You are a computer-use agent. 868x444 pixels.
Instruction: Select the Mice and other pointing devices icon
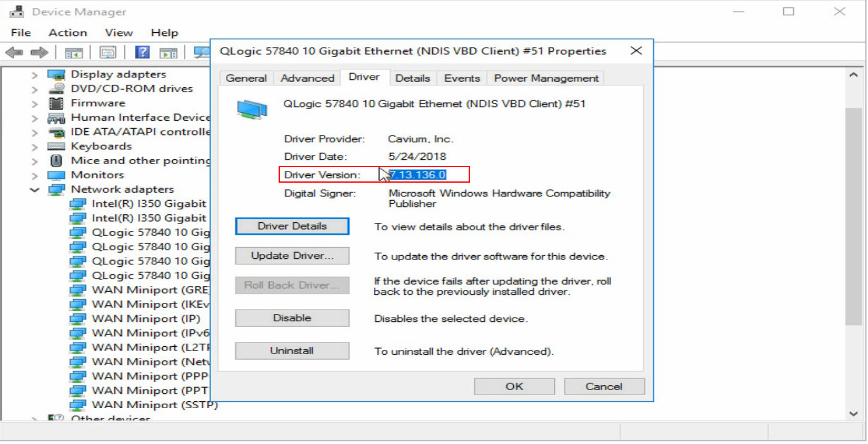56,160
